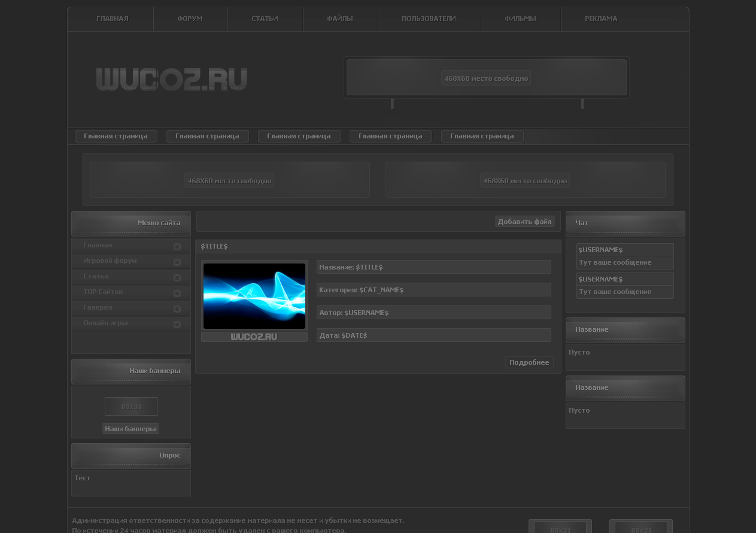756x533 pixels.
Task: Click the Реклама top navigation item
Action: 601,19
